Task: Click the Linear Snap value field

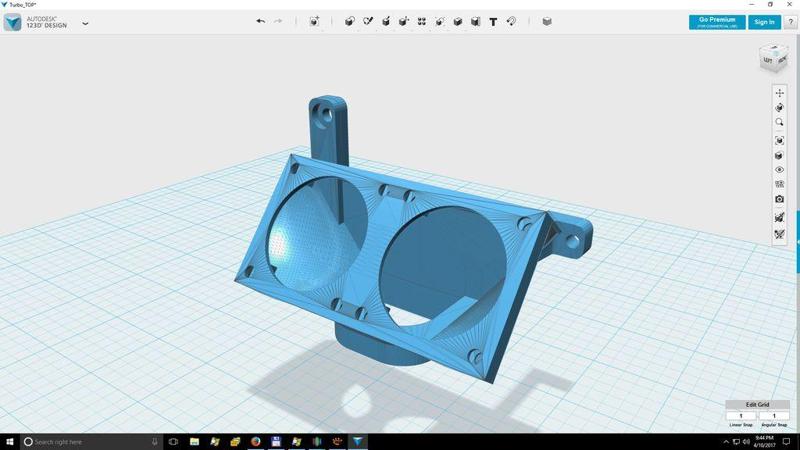Action: (x=741, y=416)
